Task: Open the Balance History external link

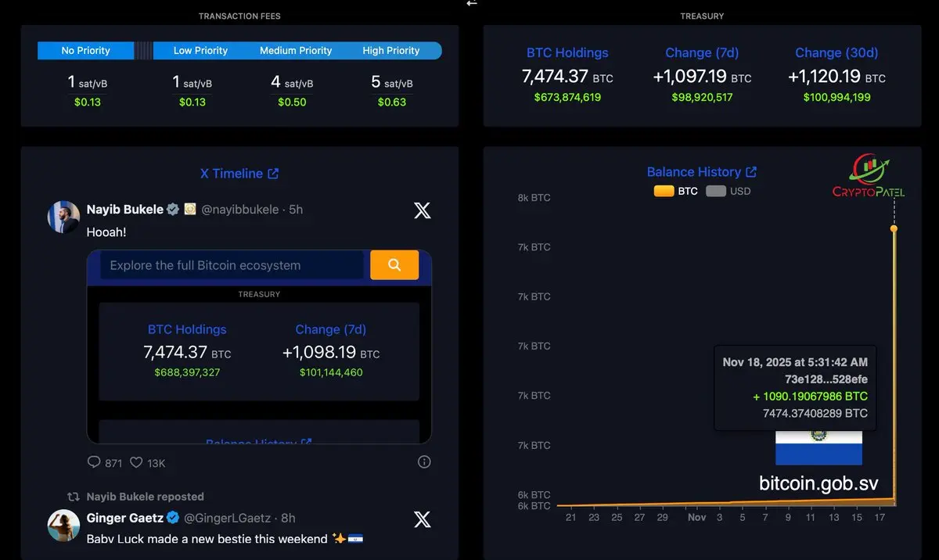Action: tap(702, 172)
